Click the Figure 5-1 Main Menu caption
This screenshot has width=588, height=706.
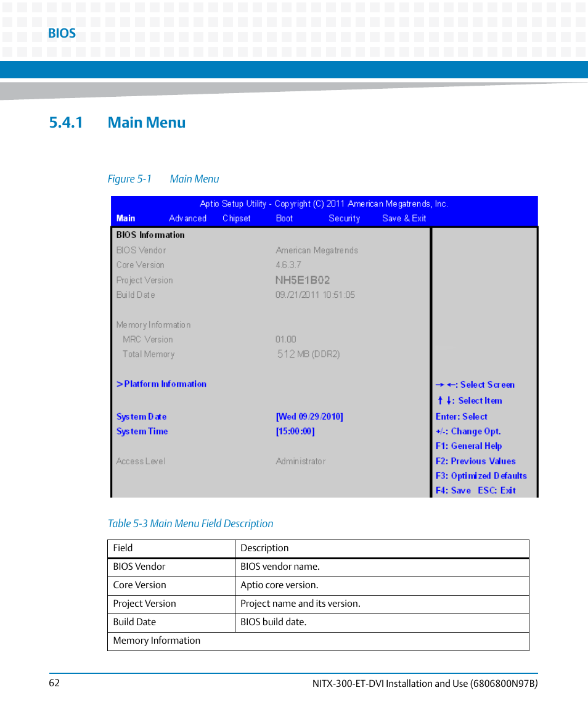pyautogui.click(x=163, y=179)
